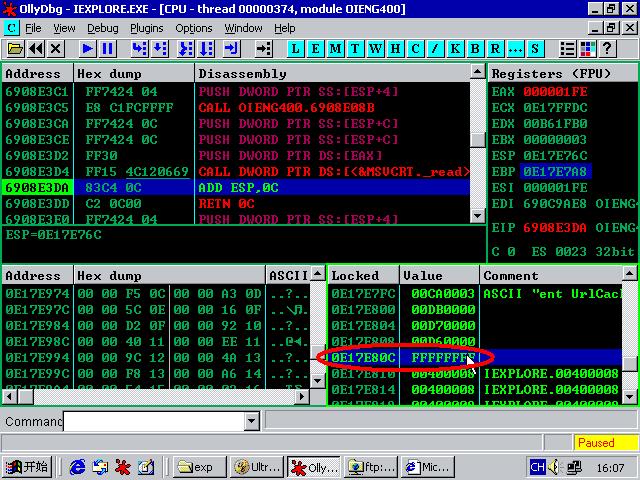The image size is (640, 480).
Task: Click the Trace into toolbar icon
Action: [x=186, y=49]
